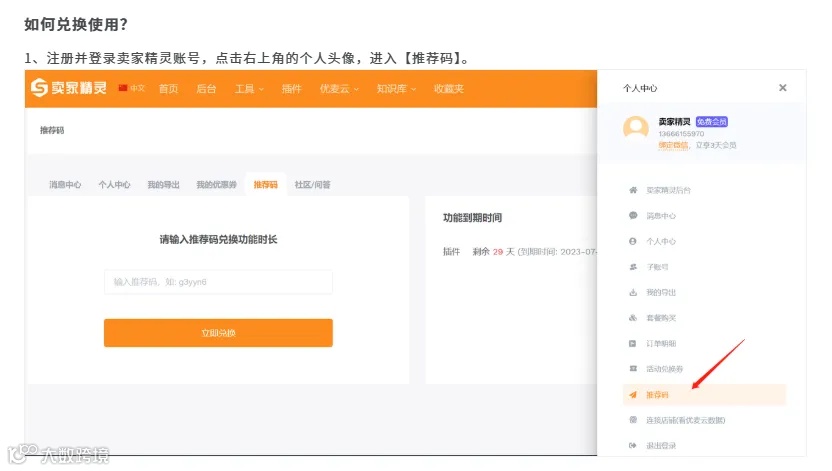Switch to the 个人中心 tab

pyautogui.click(x=114, y=185)
